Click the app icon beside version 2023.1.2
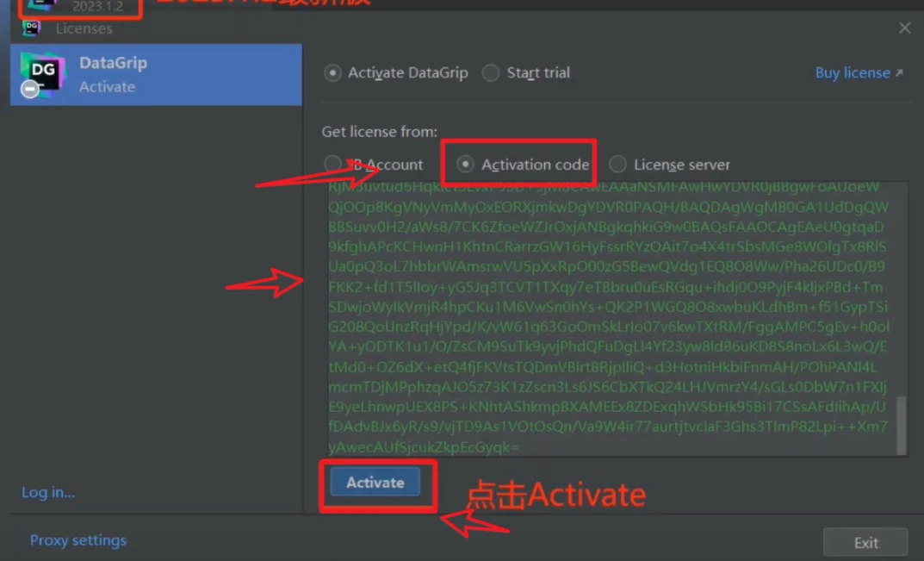This screenshot has width=924, height=561. click(42, 5)
